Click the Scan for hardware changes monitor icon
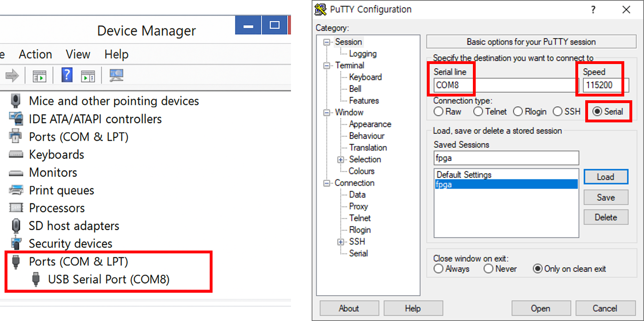644x321 pixels. 116,75
